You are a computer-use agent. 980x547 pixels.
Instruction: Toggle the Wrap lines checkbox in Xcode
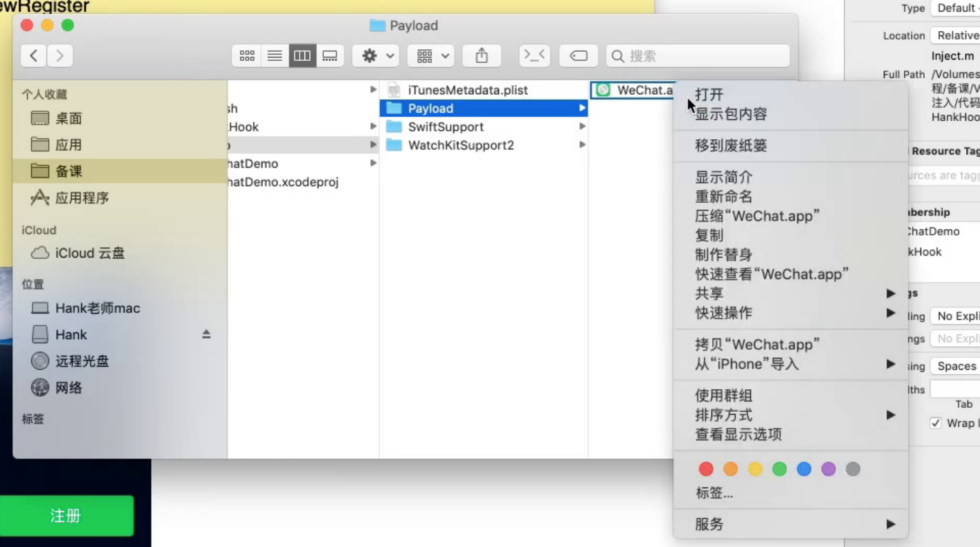pyautogui.click(x=936, y=423)
